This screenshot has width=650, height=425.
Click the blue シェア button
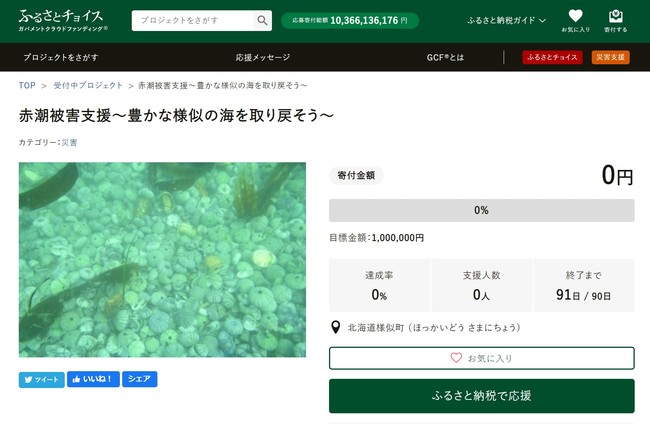(x=140, y=380)
